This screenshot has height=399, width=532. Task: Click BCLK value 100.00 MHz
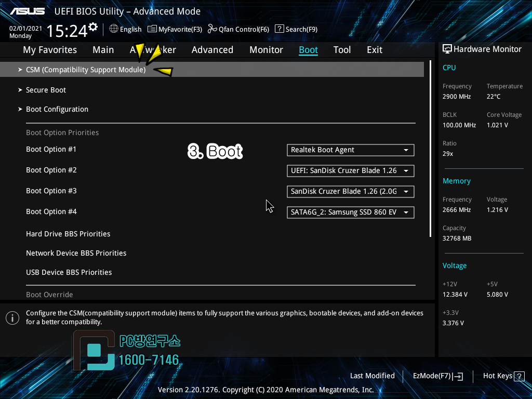point(459,125)
